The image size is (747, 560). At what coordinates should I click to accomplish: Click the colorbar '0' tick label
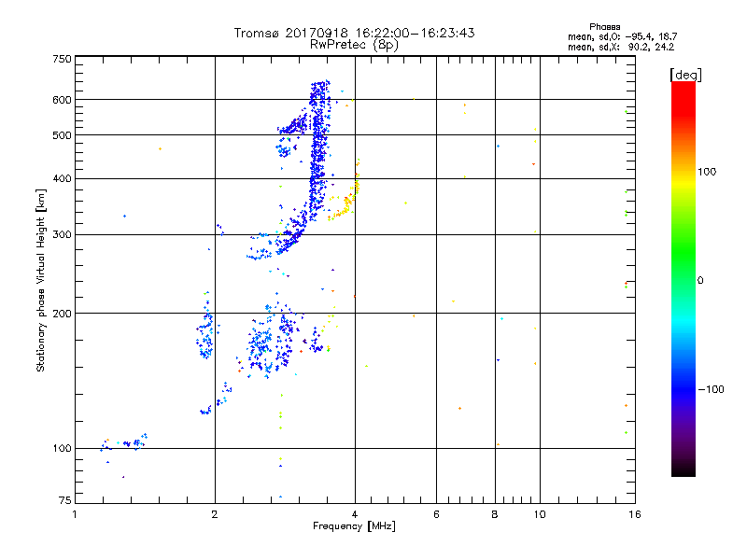[x=699, y=280]
